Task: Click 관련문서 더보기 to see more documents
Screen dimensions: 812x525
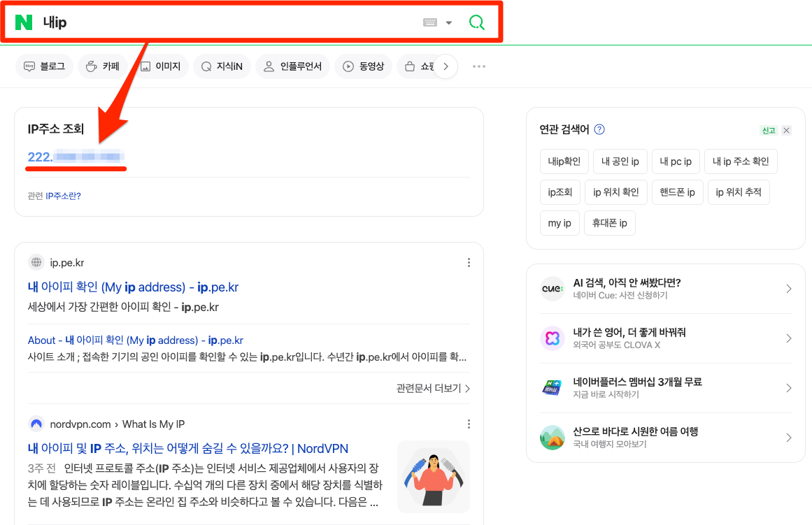Action: [x=433, y=388]
